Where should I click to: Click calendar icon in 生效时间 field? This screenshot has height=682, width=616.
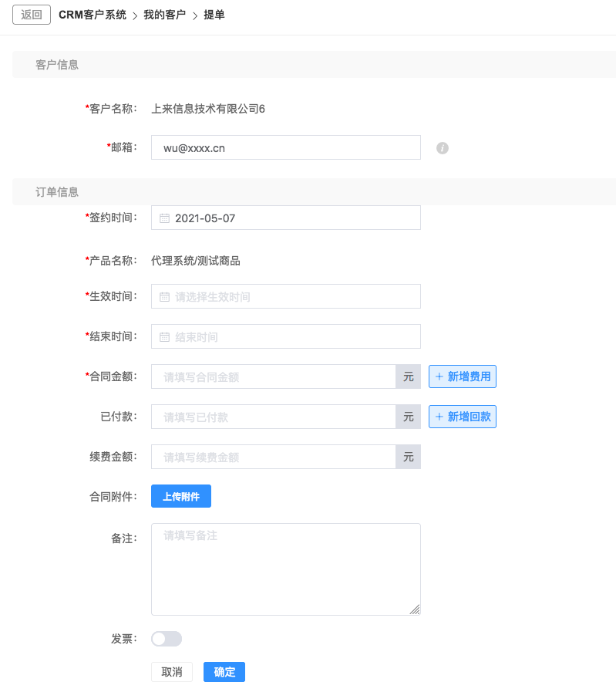click(x=164, y=296)
